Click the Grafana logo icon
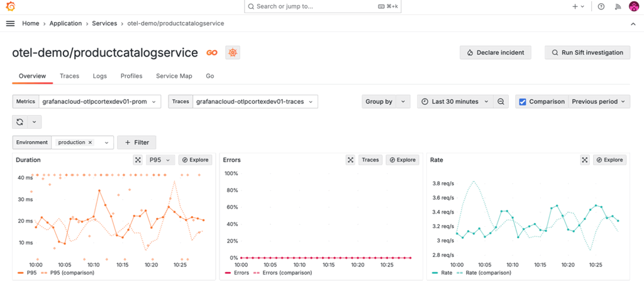Screen dimensions: 644x284 coord(11,6)
